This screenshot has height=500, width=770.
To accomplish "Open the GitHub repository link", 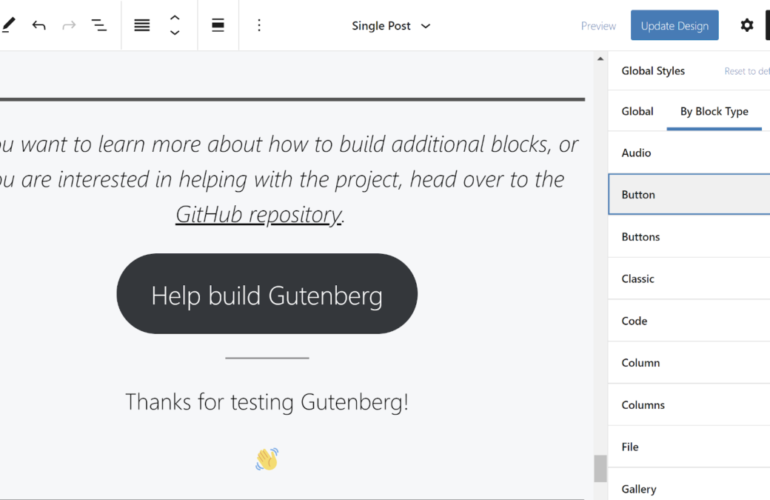I will click(258, 214).
